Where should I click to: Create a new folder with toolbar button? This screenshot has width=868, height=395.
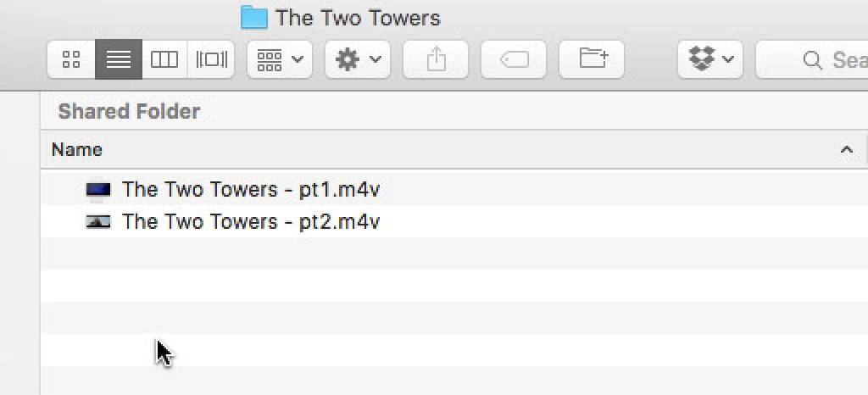[593, 59]
